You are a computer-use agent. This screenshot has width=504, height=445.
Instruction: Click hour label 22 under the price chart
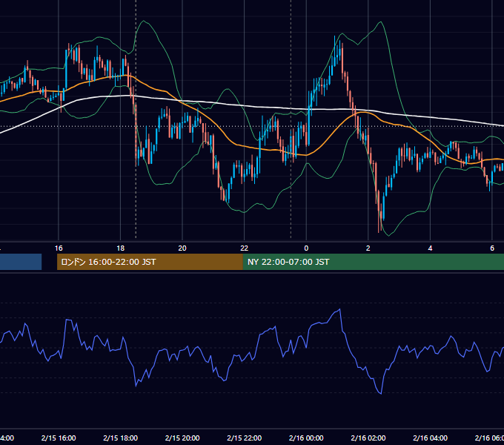click(x=245, y=248)
